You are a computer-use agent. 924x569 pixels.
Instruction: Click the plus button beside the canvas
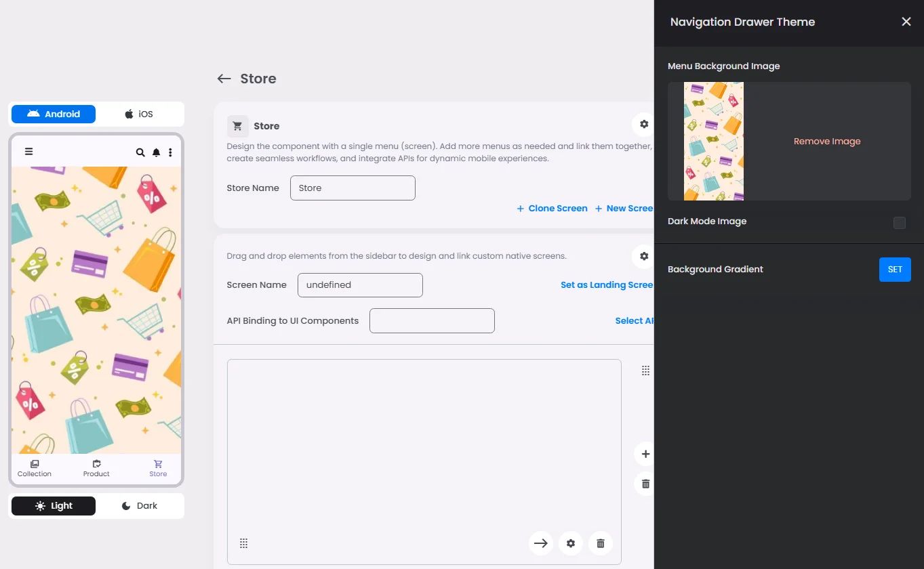click(x=645, y=454)
